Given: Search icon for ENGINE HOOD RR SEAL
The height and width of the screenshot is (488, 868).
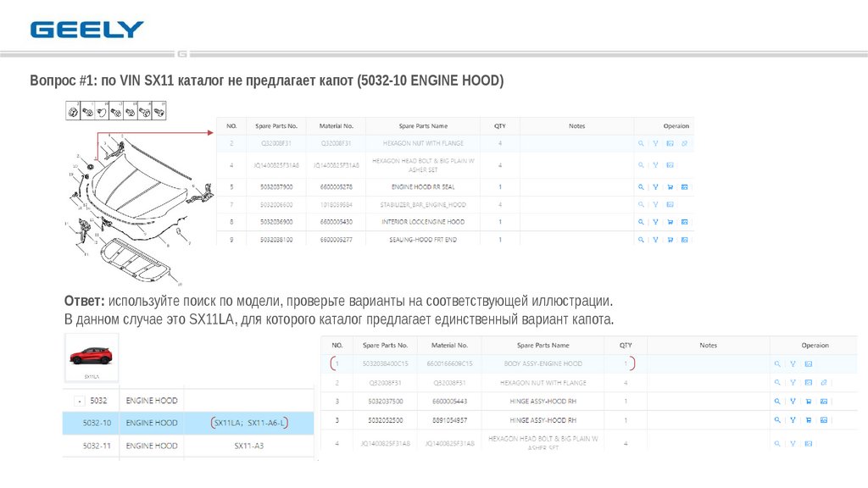Looking at the screenshot, I should point(641,187).
